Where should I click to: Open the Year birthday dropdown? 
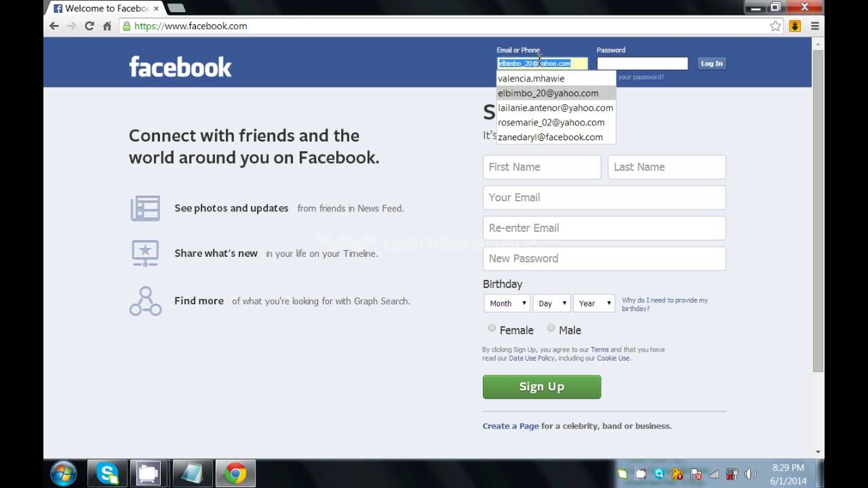pos(594,303)
